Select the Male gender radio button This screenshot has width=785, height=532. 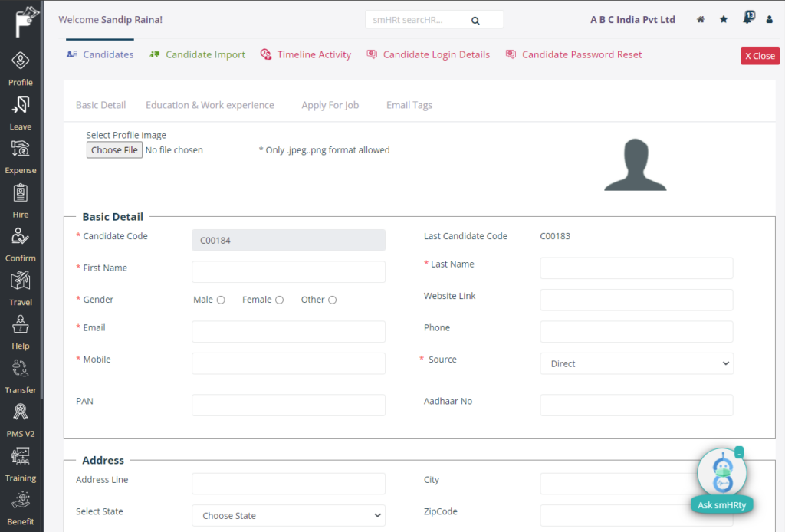pyautogui.click(x=221, y=300)
